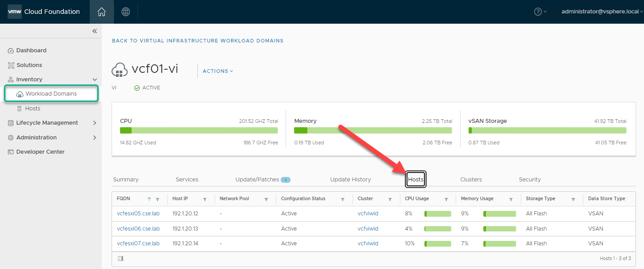644x269 pixels.
Task: Collapse the left sidebar with double-chevron icon
Action: pyautogui.click(x=94, y=31)
